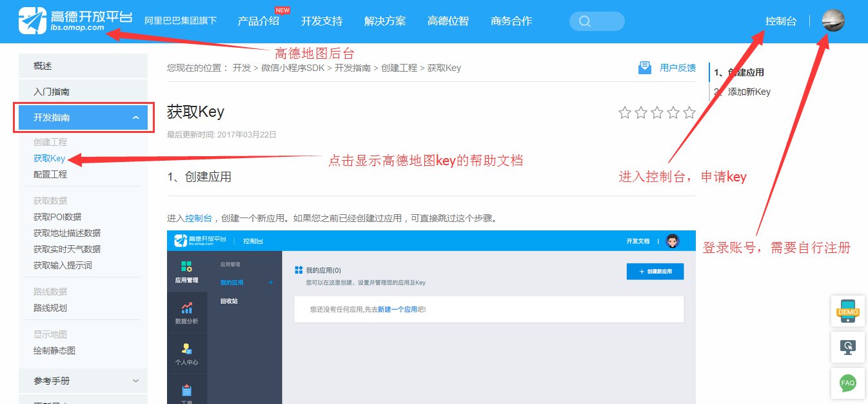Viewport: 868px width, 404px height.
Task: Click the floating monitor icon button
Action: click(848, 347)
